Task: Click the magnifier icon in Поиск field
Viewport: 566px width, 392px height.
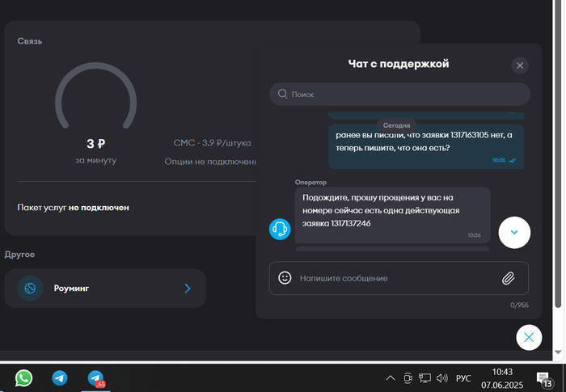Action: pyautogui.click(x=282, y=95)
